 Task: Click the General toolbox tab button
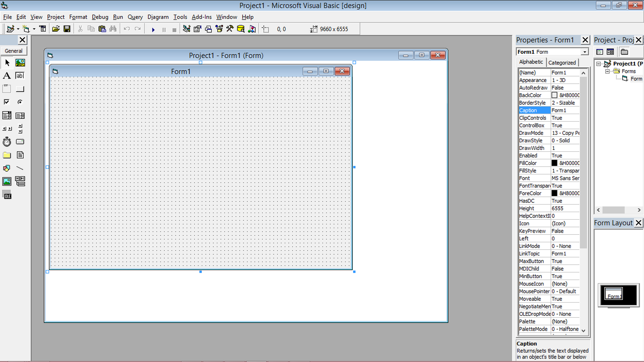14,51
